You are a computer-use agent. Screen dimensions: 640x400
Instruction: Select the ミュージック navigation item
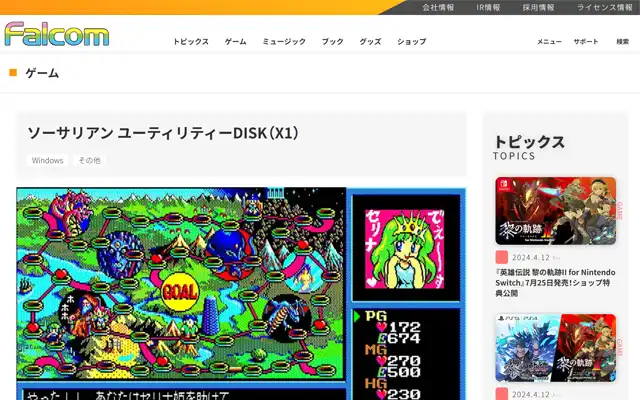(284, 42)
